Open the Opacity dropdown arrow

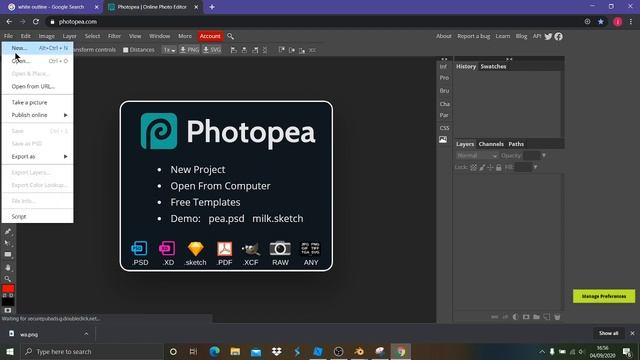pyautogui.click(x=544, y=156)
